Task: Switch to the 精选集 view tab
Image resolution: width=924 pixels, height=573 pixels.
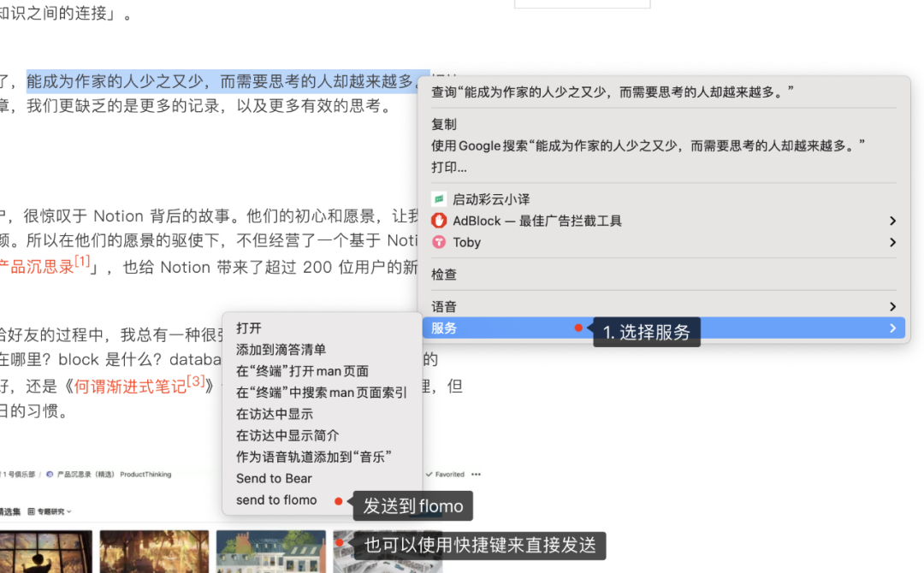Action: coord(10,511)
